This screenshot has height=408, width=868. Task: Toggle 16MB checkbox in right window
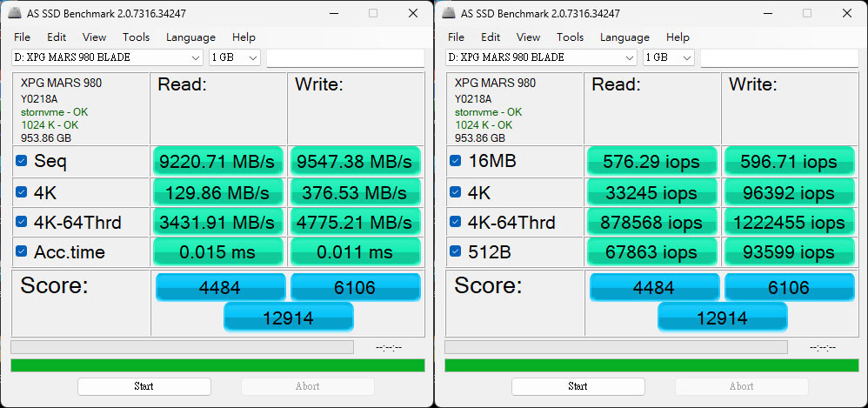click(x=456, y=161)
